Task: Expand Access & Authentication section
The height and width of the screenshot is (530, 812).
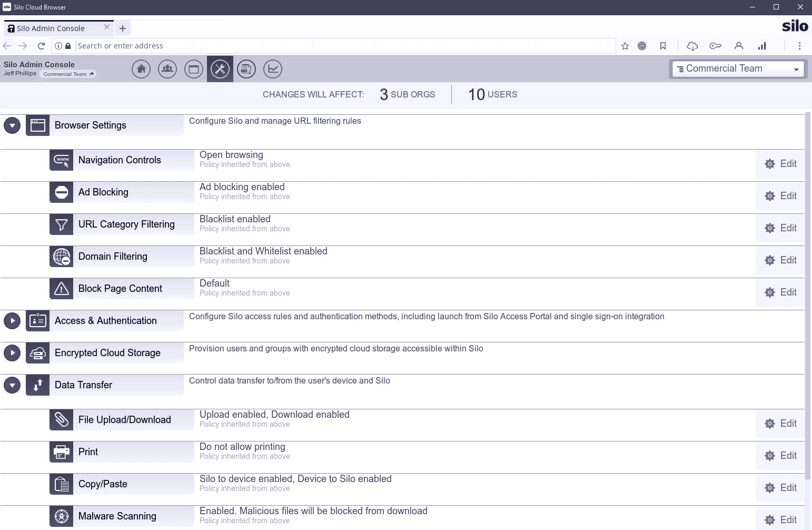Action: click(x=12, y=321)
